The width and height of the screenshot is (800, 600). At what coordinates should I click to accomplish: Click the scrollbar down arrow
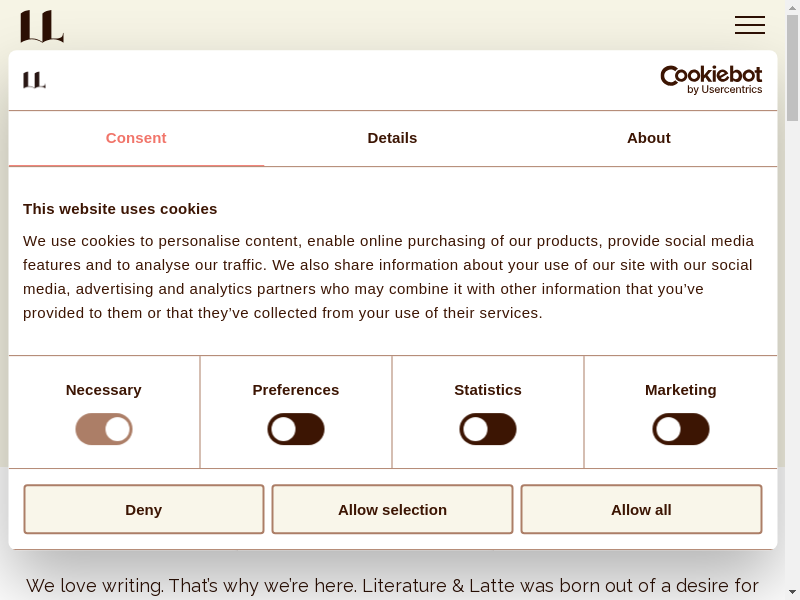point(792,592)
